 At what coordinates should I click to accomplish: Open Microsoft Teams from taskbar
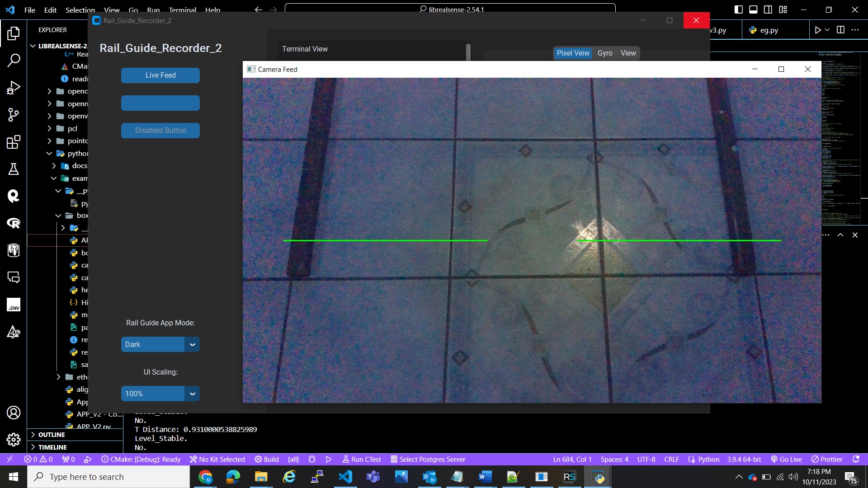coord(373,477)
